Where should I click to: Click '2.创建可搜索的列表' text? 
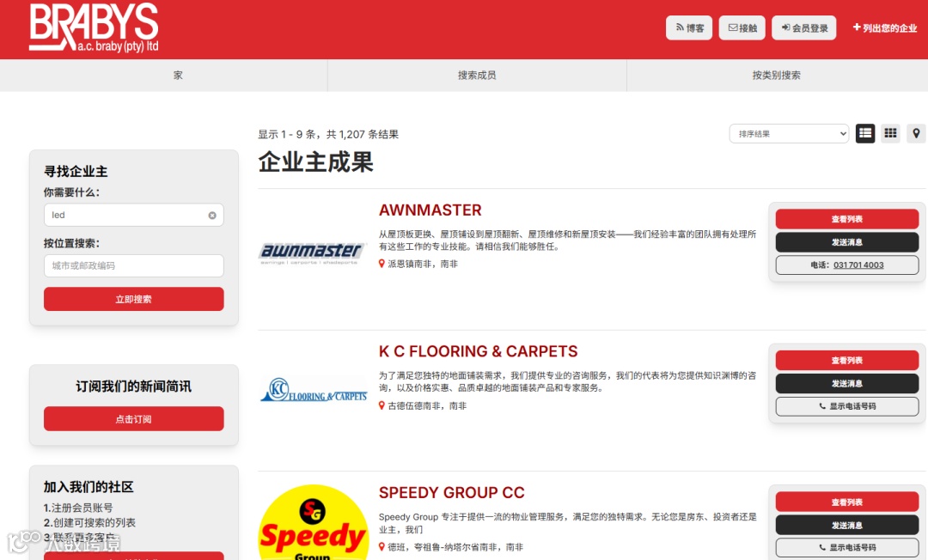point(89,523)
